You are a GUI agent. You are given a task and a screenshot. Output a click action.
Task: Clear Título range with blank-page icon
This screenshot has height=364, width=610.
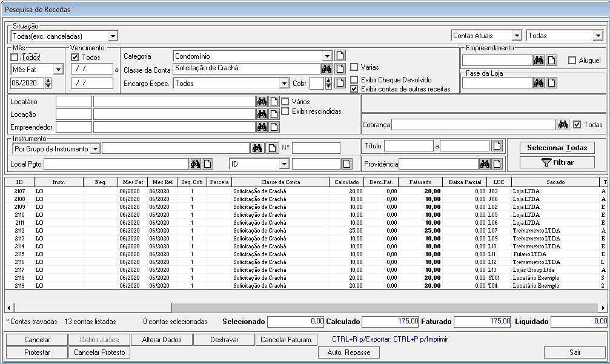point(497,146)
